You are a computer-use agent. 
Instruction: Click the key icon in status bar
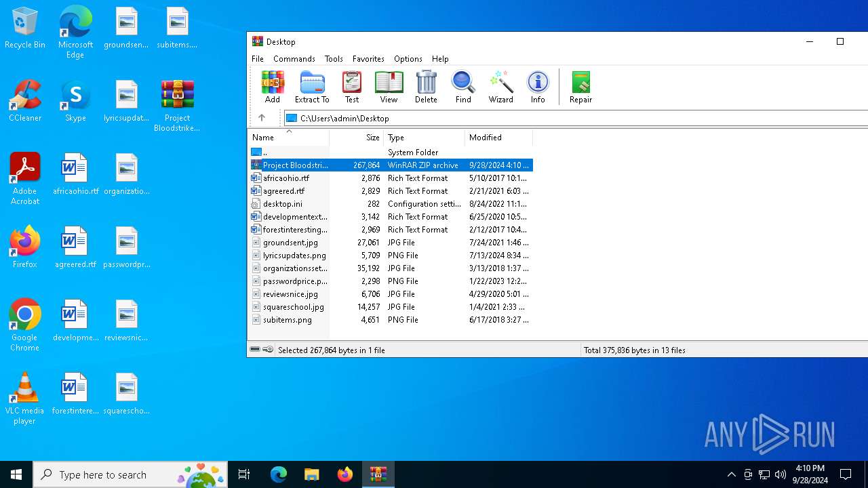coord(268,350)
